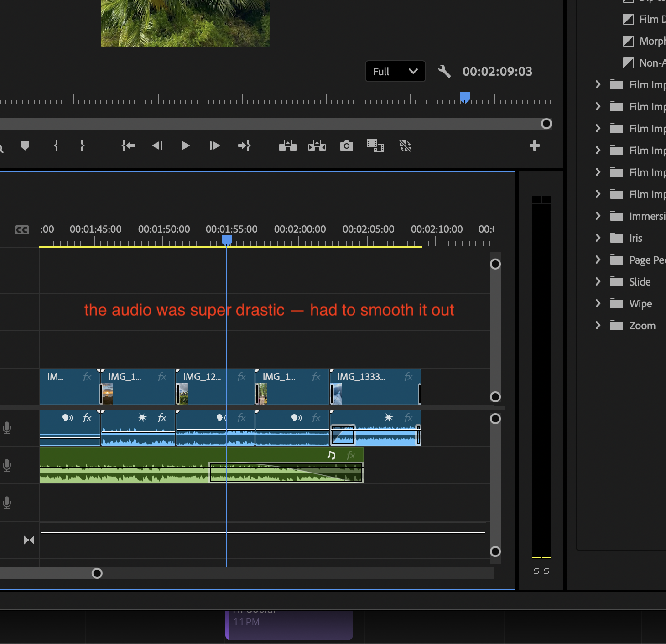
Task: Click the Closed Captions icon above the ruler
Action: [22, 229]
